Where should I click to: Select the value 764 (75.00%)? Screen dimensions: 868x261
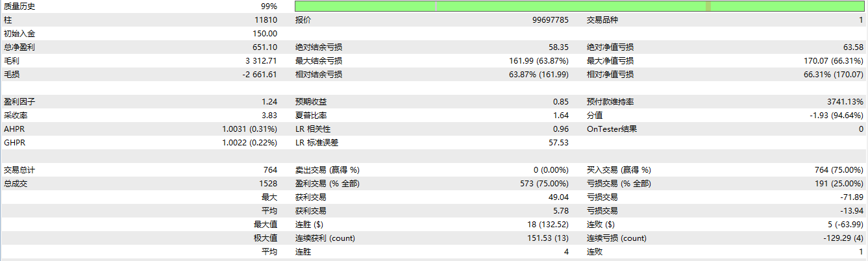point(837,170)
